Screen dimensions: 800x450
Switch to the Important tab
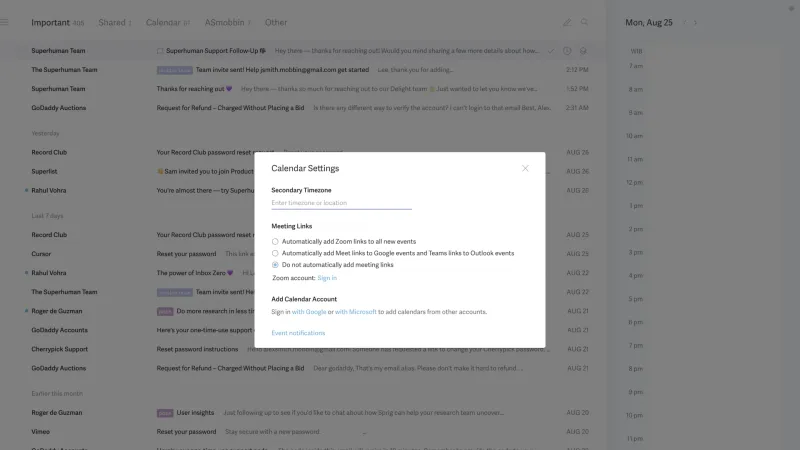pos(57,22)
